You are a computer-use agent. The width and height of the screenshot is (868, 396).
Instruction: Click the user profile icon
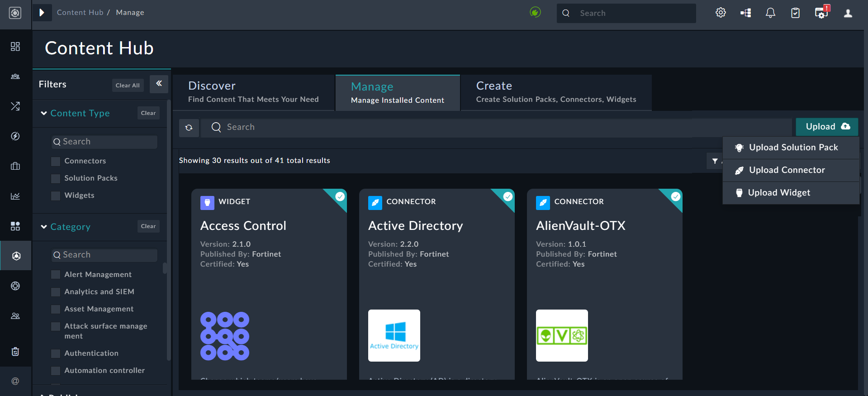click(848, 13)
